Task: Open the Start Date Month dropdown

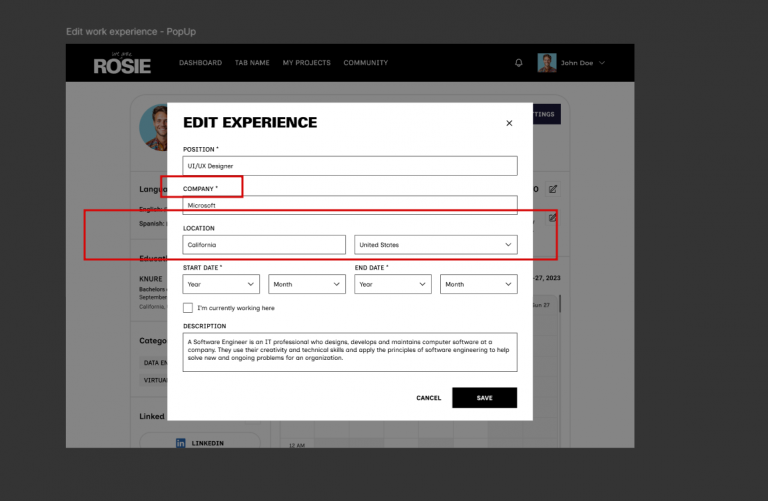Action: tap(307, 284)
